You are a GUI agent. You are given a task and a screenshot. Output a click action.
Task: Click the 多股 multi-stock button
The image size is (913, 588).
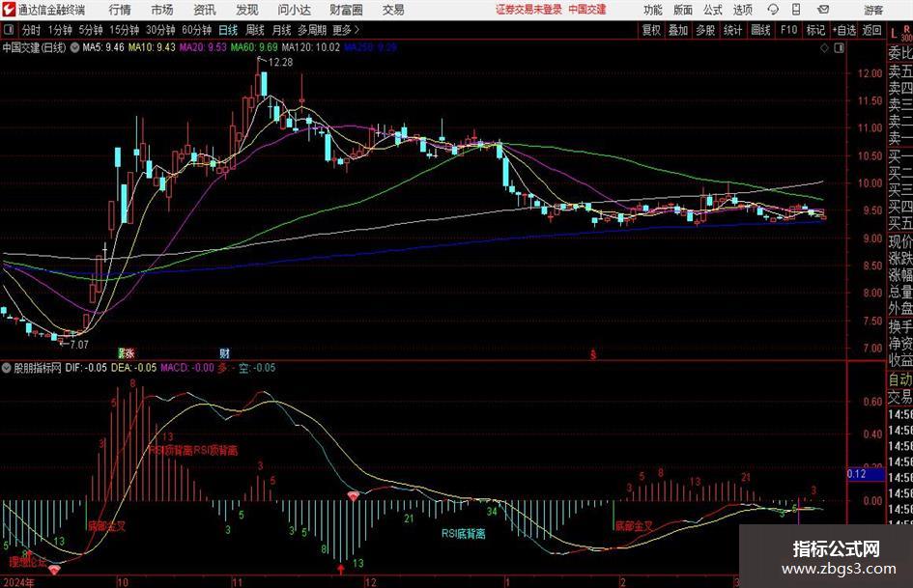point(705,30)
